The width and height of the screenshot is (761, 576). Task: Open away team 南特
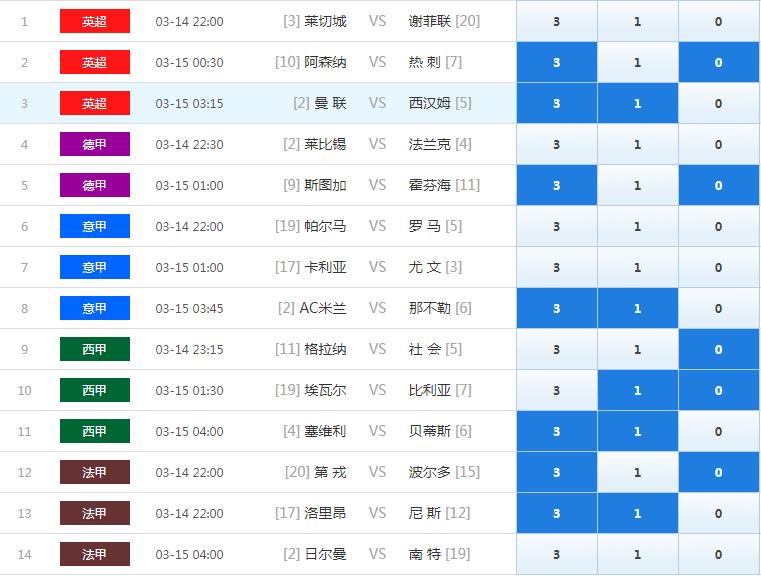[x=425, y=554]
